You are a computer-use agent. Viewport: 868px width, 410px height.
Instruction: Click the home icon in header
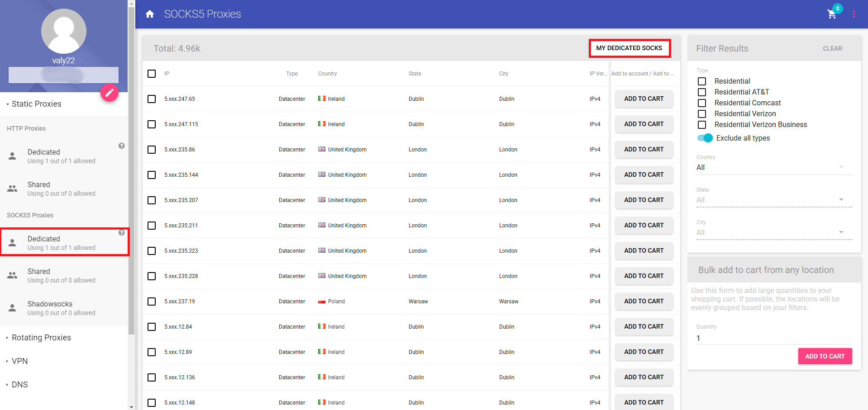click(150, 14)
